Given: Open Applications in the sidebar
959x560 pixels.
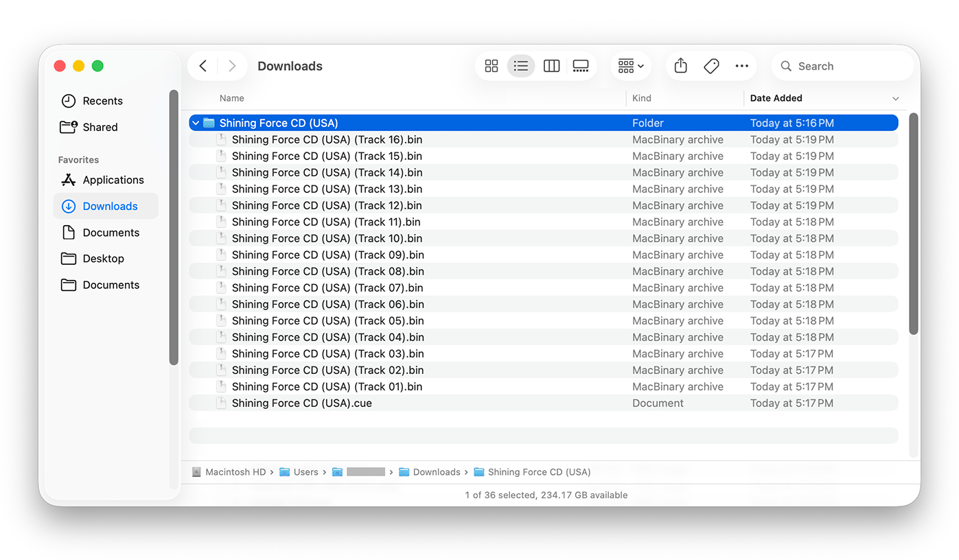Looking at the screenshot, I should click(x=106, y=180).
